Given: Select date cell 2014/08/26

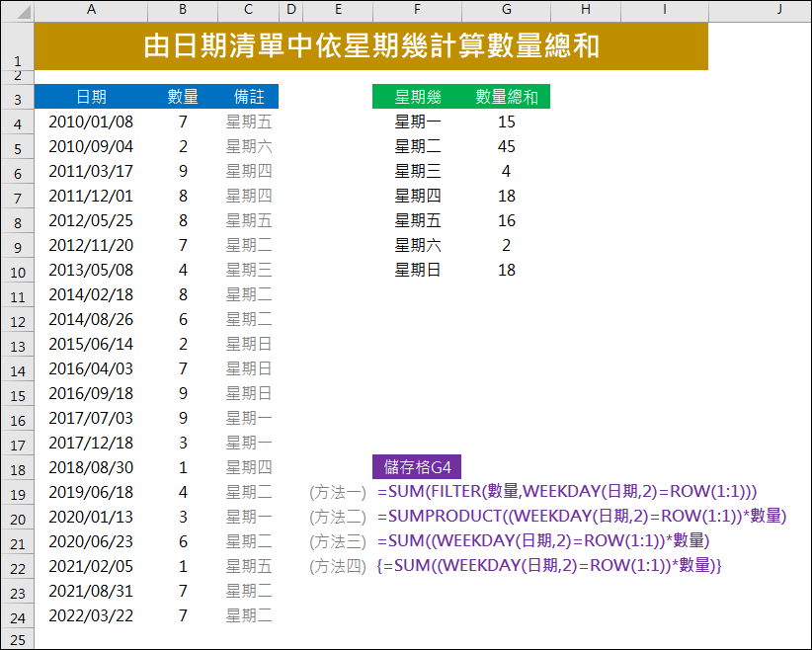Looking at the screenshot, I should [91, 319].
